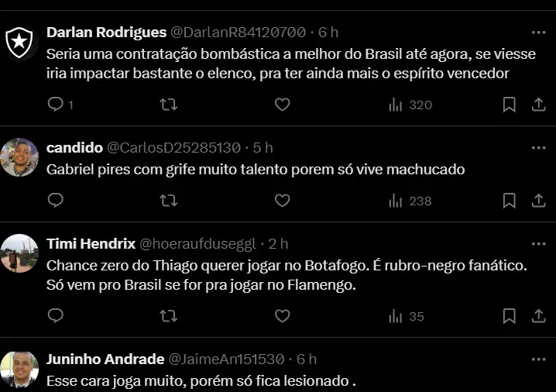The width and height of the screenshot is (556, 392).
Task: Click Juninho Andrade's profile picture
Action: point(19,370)
